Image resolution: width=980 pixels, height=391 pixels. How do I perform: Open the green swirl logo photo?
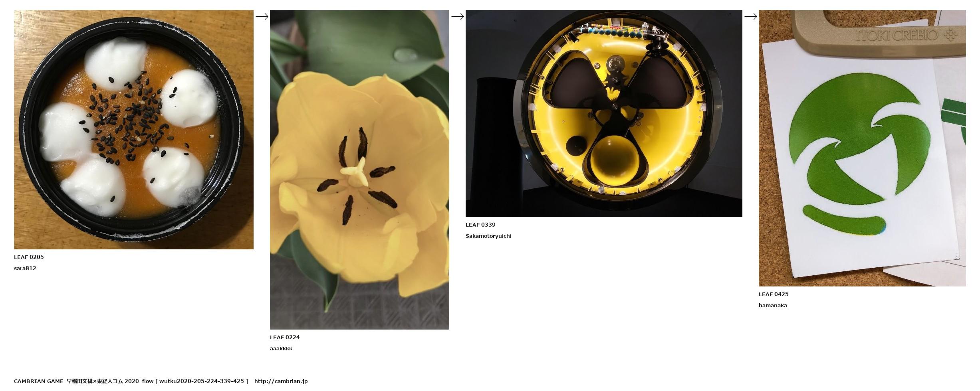coord(862,148)
